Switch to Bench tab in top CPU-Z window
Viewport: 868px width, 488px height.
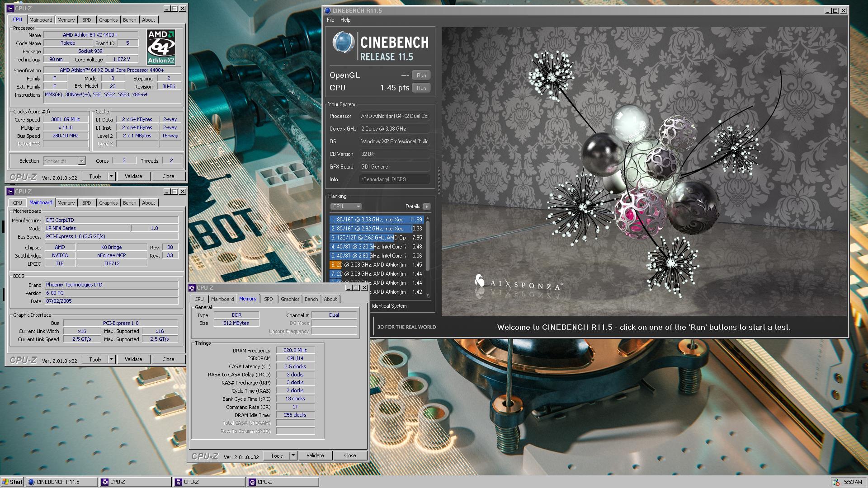130,20
